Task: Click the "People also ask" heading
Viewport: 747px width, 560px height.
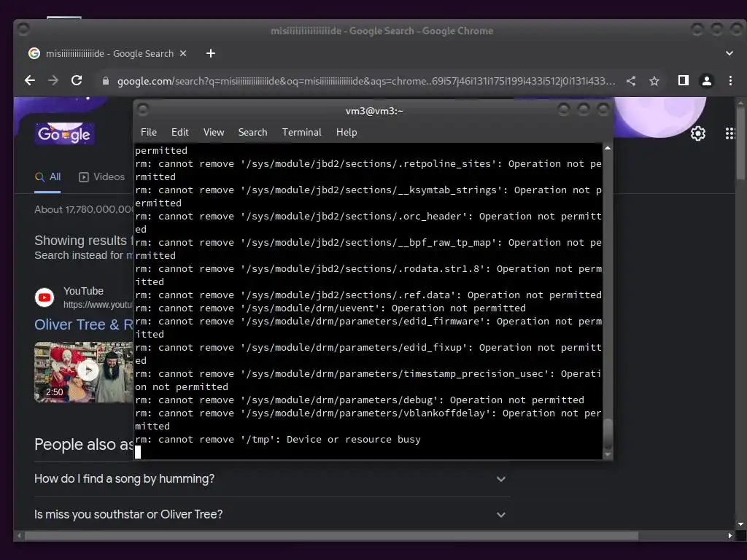Action: 84,444
